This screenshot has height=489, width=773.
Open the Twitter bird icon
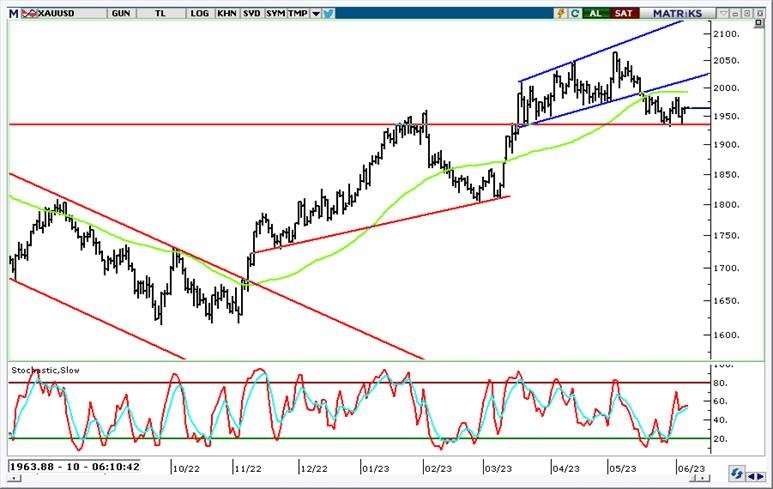[329, 14]
